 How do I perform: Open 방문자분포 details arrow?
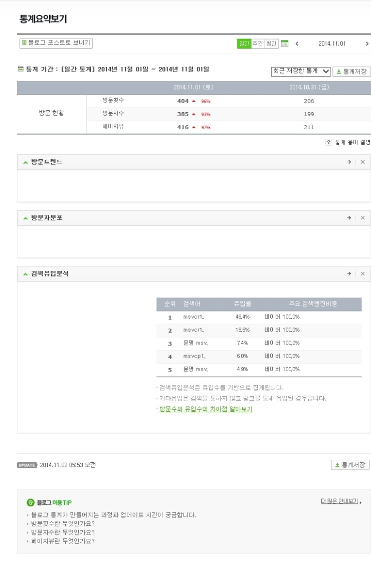tap(349, 218)
